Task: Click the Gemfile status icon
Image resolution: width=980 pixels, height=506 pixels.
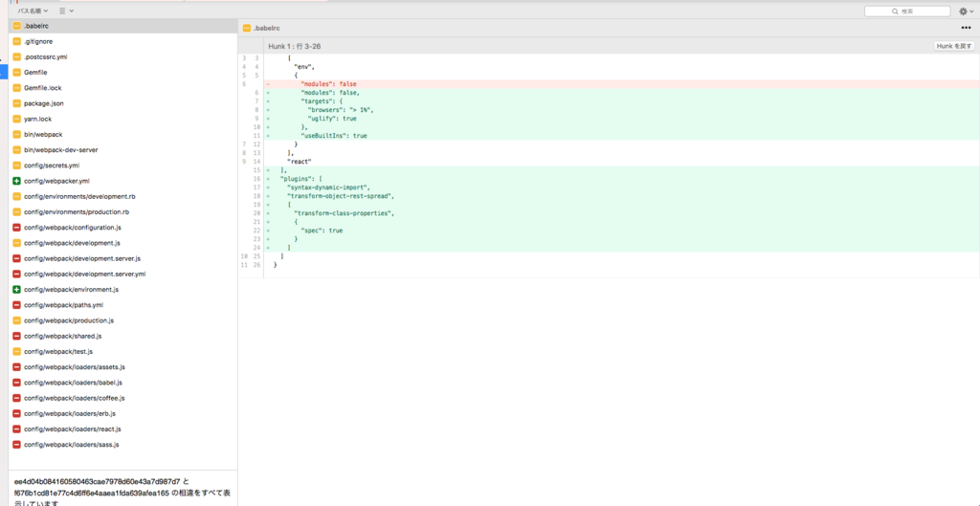Action: [x=17, y=73]
